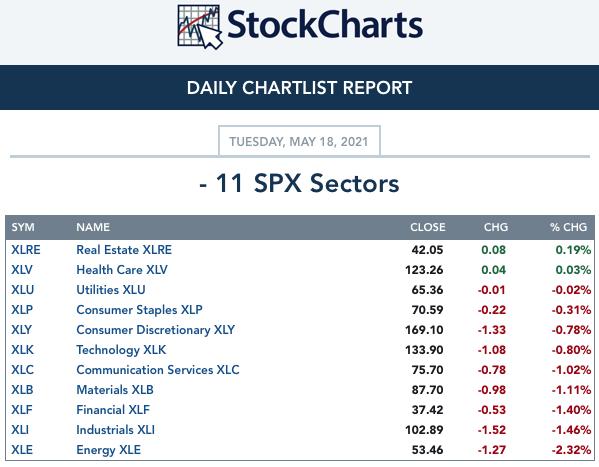
Task: Select the Energy XLE name link
Action: 108,450
